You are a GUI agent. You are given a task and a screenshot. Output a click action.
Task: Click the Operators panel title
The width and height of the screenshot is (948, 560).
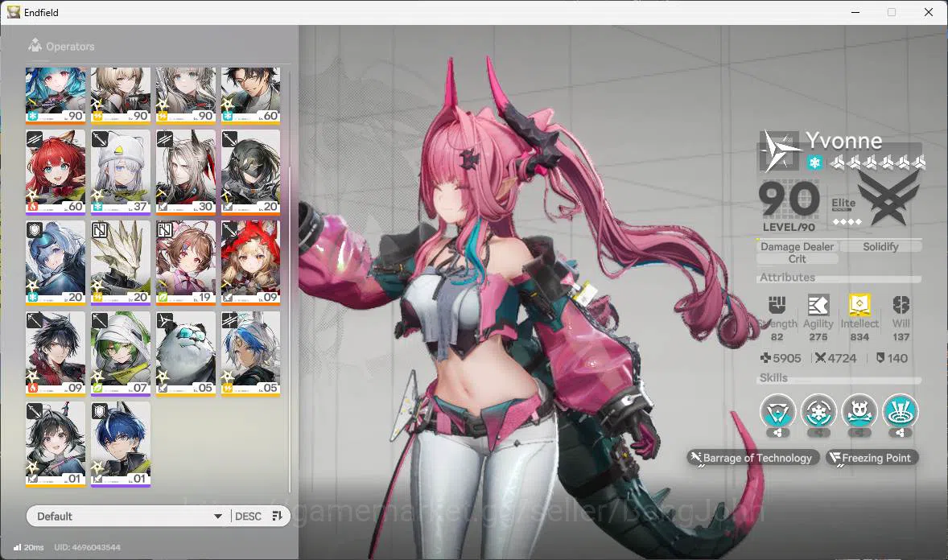tap(70, 47)
